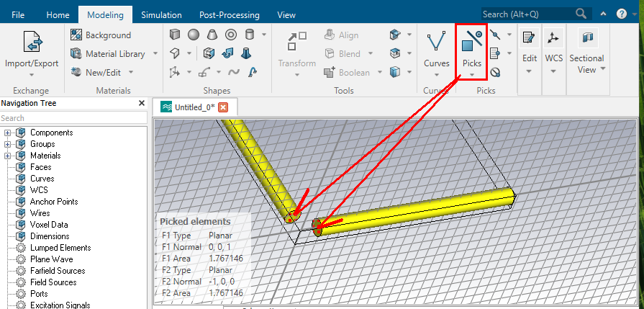Screen dimensions: 644x309
Task: Open Import/Export in the Exchange group
Action: 31,50
